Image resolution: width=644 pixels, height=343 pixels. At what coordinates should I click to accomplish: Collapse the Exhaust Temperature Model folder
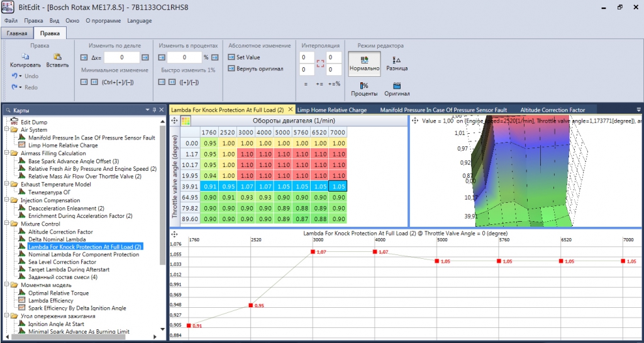point(6,184)
